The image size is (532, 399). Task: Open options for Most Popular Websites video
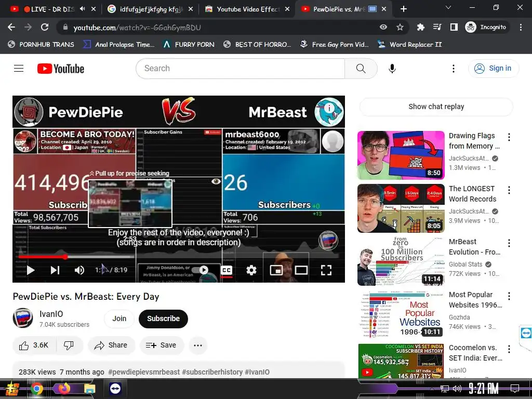point(509,296)
